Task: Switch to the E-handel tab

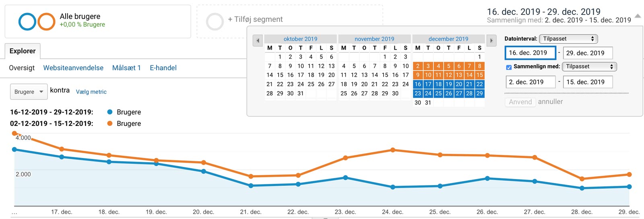Action: click(163, 68)
